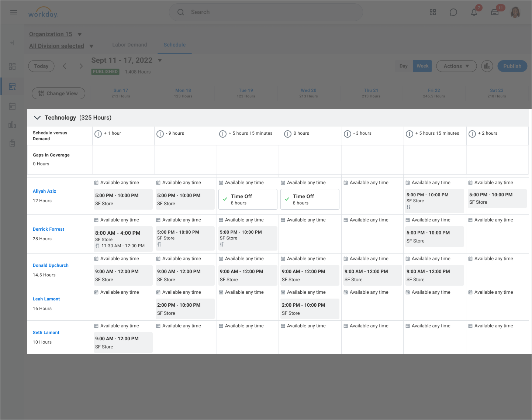
Task: Open the bar chart sidebar icon
Action: point(12,124)
